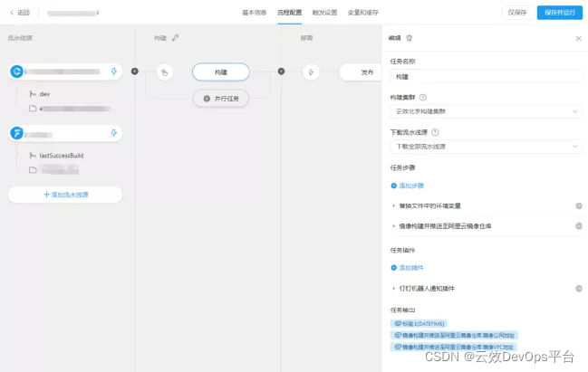Image resolution: width=588 pixels, height=372 pixels.
Task: Click the 标签 ${DATETIME} output tag
Action: (419, 323)
